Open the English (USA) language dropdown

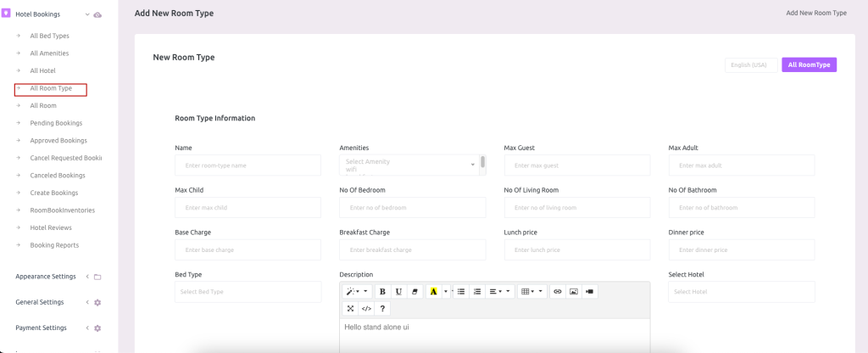point(751,65)
